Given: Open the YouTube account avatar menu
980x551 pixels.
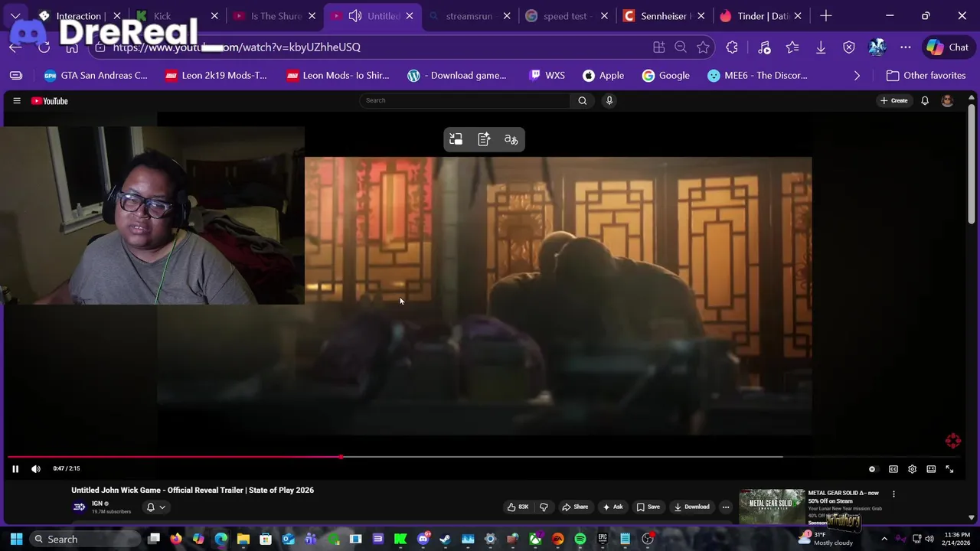Looking at the screenshot, I should 947,100.
